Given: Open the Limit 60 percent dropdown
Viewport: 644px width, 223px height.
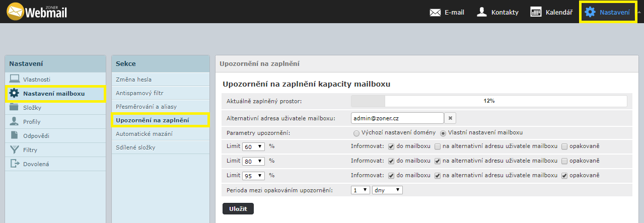Looking at the screenshot, I should pos(253,147).
